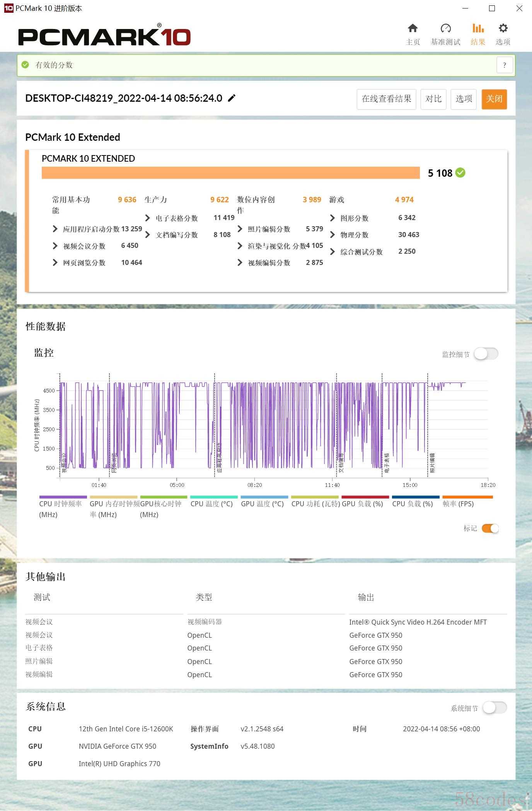This screenshot has width=532, height=811.
Task: Click the pencil icon to rename result
Action: (232, 98)
